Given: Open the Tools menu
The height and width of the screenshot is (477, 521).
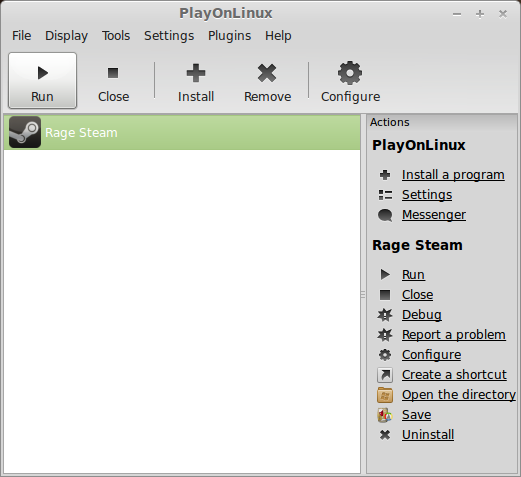Looking at the screenshot, I should coord(116,36).
